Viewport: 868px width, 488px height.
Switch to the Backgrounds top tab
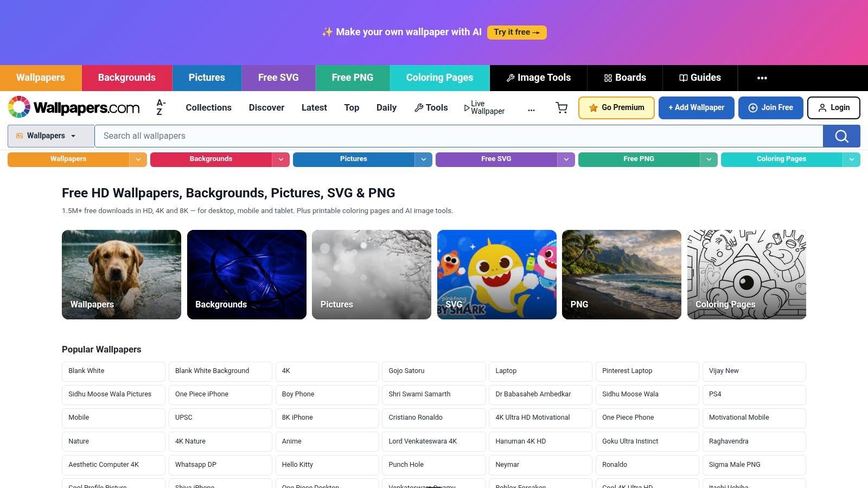(x=127, y=78)
